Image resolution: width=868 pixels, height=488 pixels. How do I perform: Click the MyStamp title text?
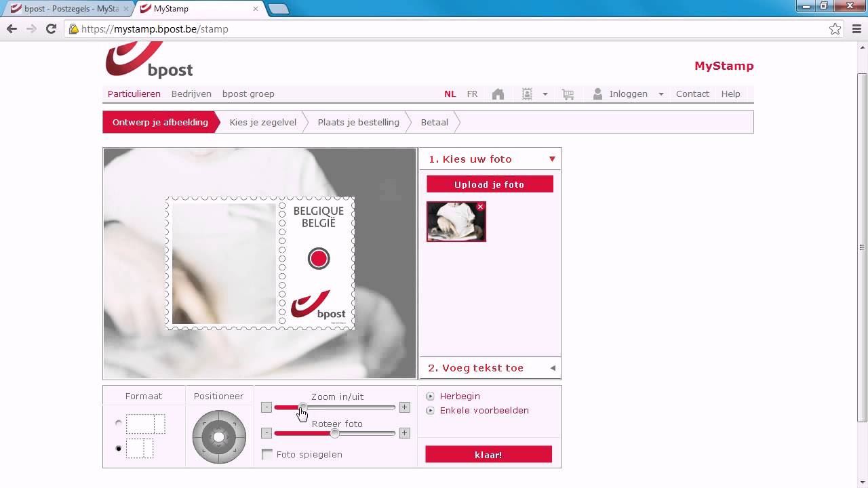(x=724, y=66)
